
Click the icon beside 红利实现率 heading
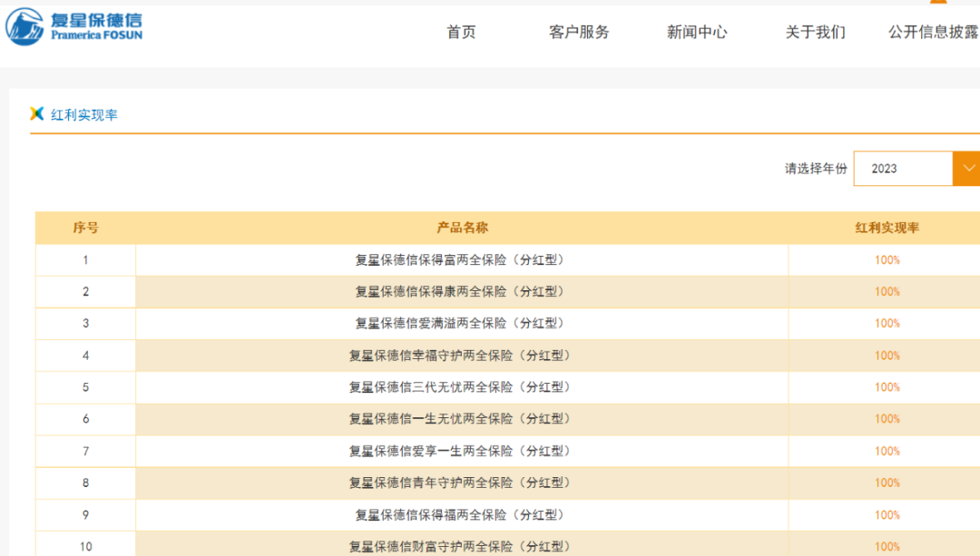tap(37, 113)
